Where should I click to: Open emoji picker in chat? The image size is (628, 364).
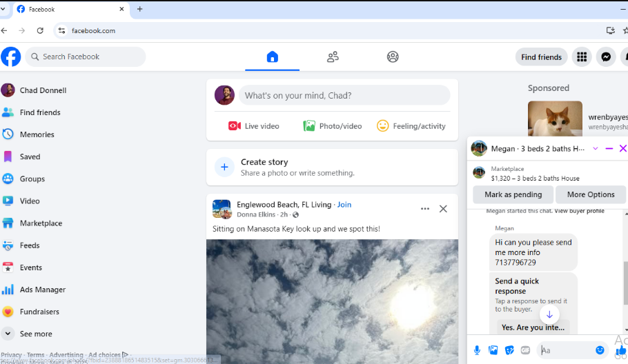tap(600, 350)
